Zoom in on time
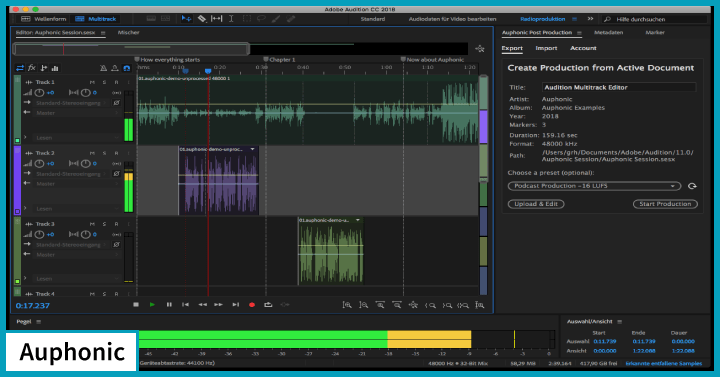 point(380,305)
